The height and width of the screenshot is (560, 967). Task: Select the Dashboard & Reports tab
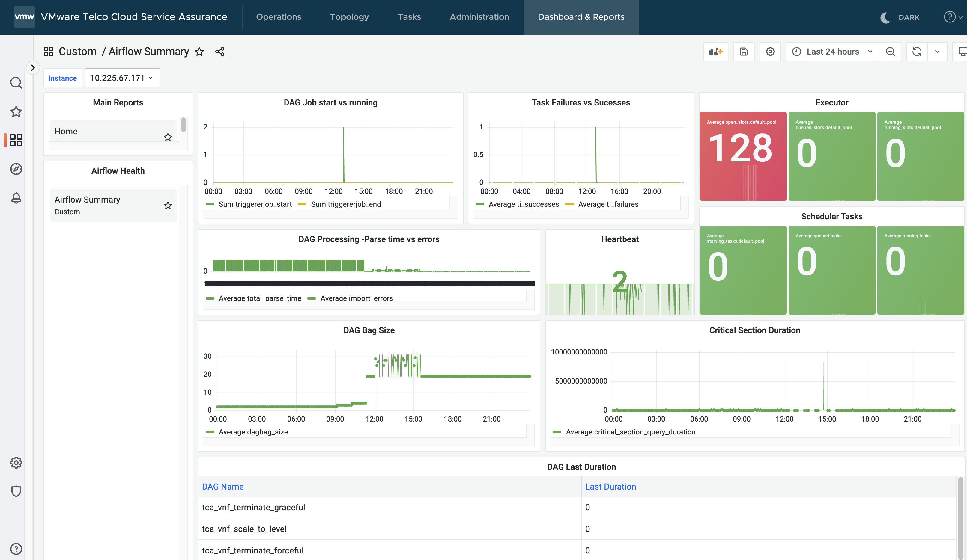click(x=581, y=17)
